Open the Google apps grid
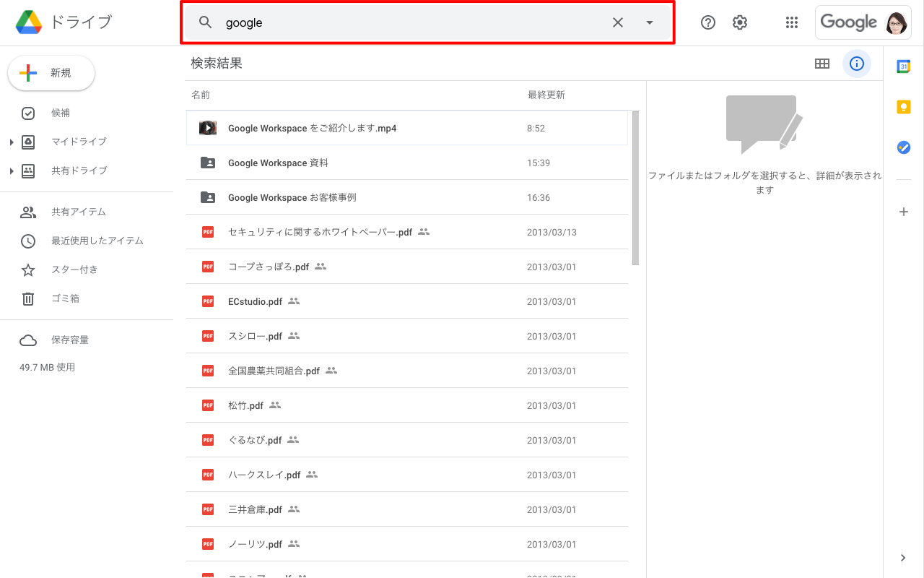This screenshot has height=578, width=924. tap(792, 22)
